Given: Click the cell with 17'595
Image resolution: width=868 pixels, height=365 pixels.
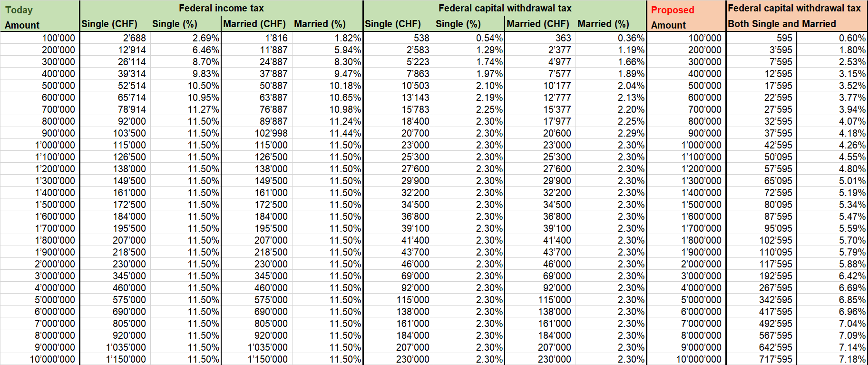Looking at the screenshot, I should (x=761, y=86).
